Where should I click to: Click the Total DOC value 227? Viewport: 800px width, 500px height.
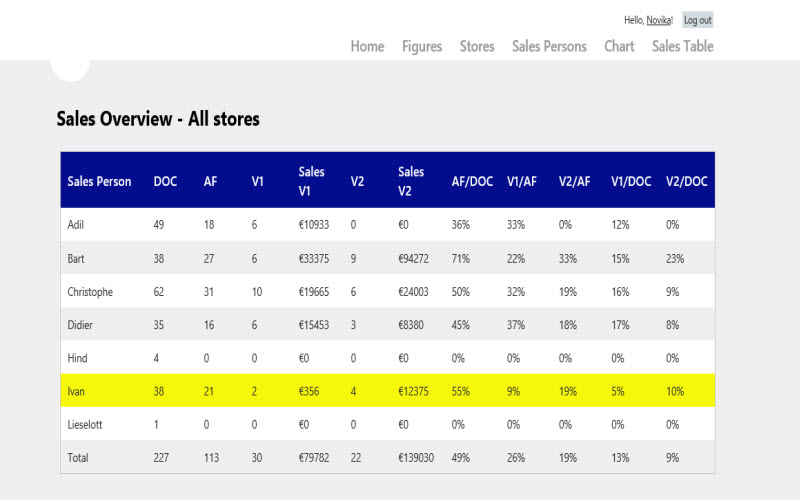click(161, 458)
